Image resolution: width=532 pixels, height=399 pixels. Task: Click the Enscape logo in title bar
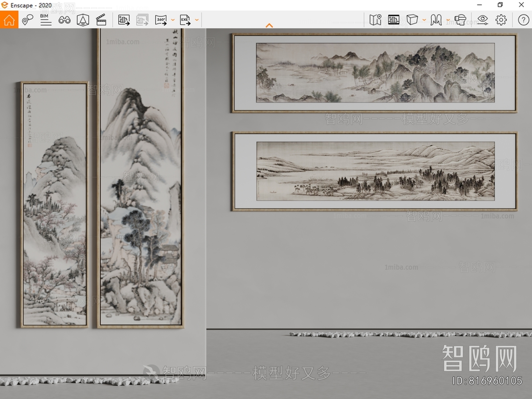[5, 5]
